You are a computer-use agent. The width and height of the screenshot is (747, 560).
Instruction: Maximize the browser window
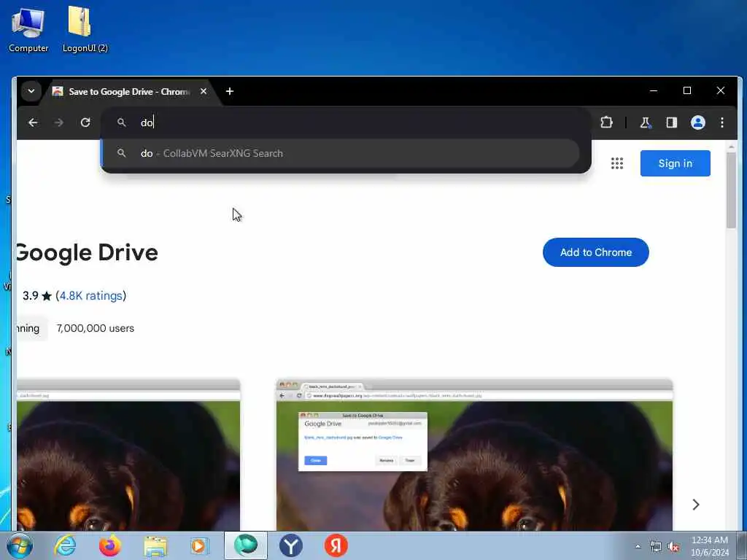click(x=687, y=90)
